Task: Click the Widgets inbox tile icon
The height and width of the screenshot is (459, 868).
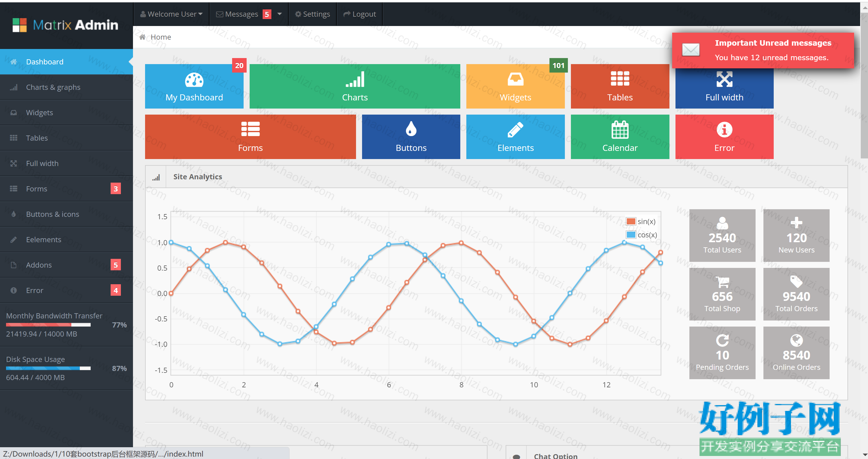Action: click(516, 80)
